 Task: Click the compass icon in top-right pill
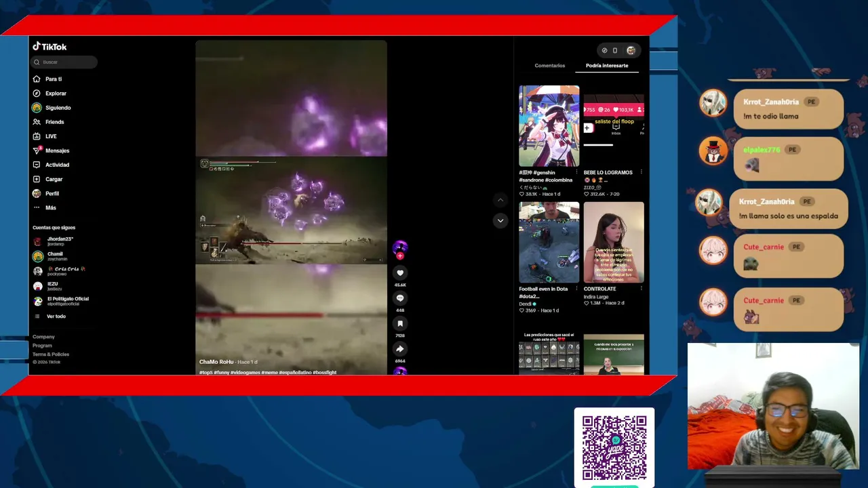click(x=605, y=50)
